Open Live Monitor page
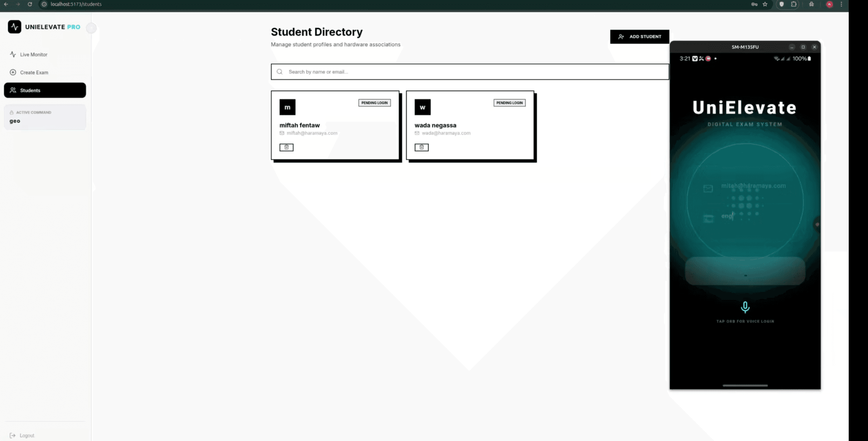Viewport: 868px width, 441px height. point(33,54)
